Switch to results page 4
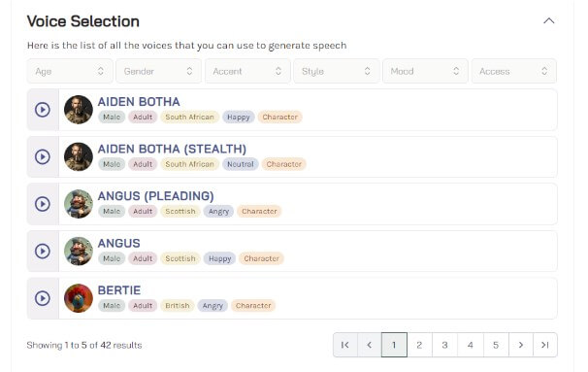Viewport: 588px width, 372px height. 471,345
